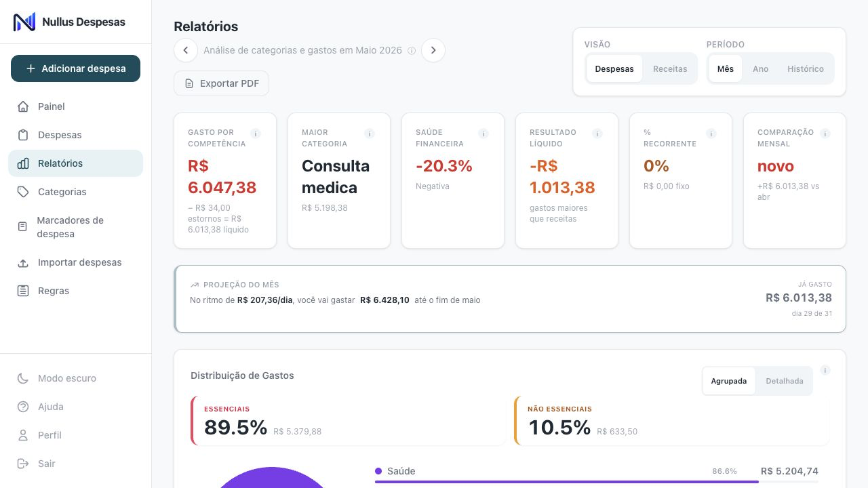
Task: Click R$ 207,36/dia rate text
Action: tap(265, 300)
